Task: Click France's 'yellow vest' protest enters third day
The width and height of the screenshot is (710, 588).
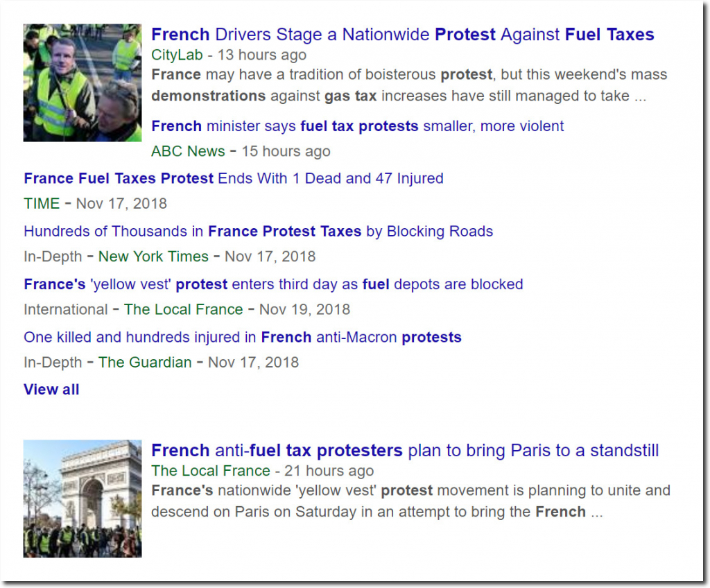Action: point(273,284)
